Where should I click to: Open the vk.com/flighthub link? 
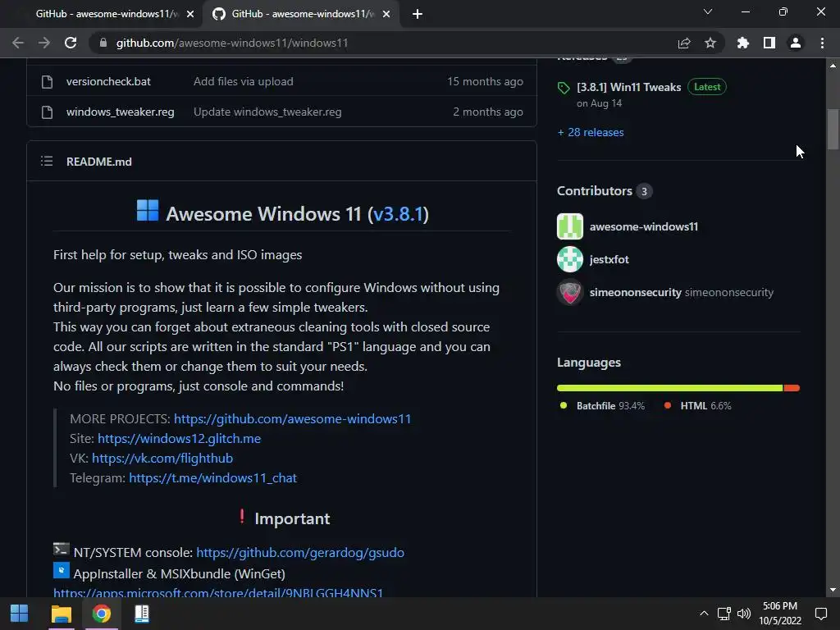(162, 459)
